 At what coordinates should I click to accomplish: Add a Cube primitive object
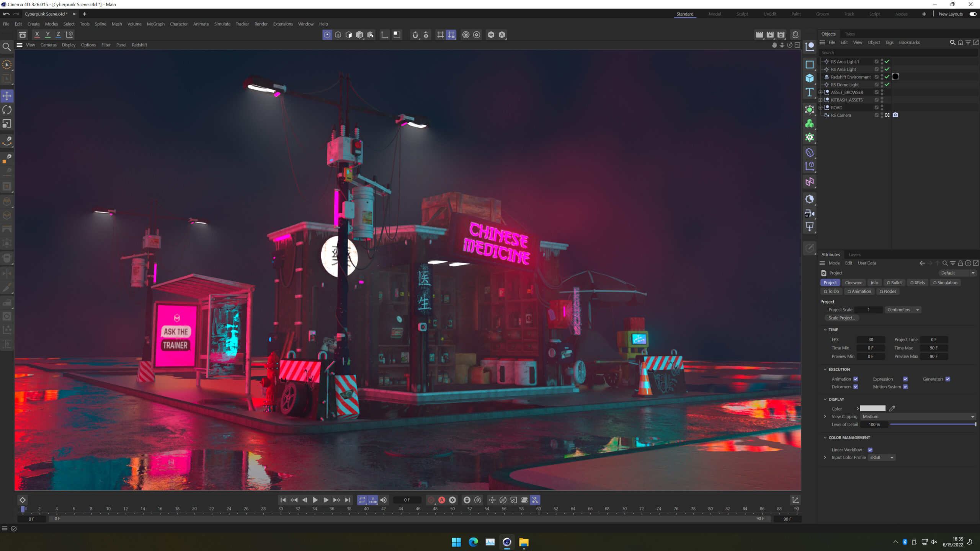[809, 78]
